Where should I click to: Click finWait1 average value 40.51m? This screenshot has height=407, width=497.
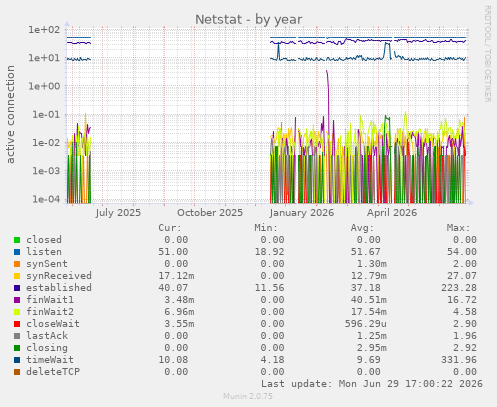pyautogui.click(x=368, y=300)
